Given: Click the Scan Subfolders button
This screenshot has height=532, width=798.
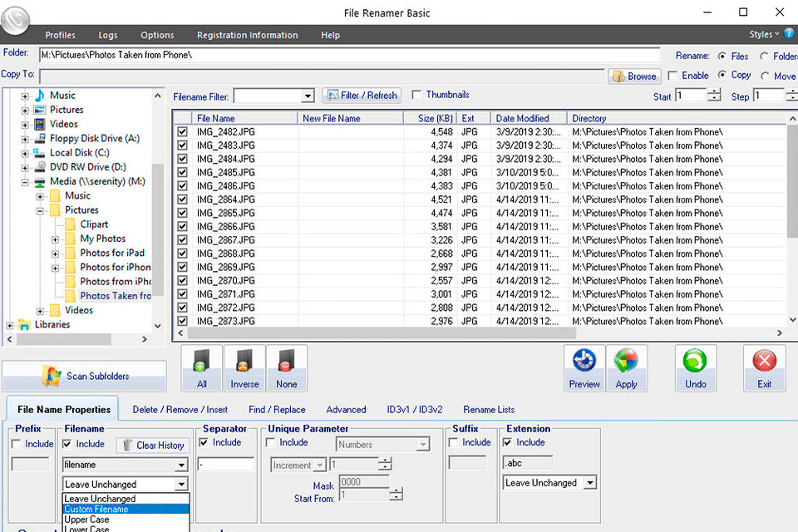Looking at the screenshot, I should pyautogui.click(x=84, y=376).
